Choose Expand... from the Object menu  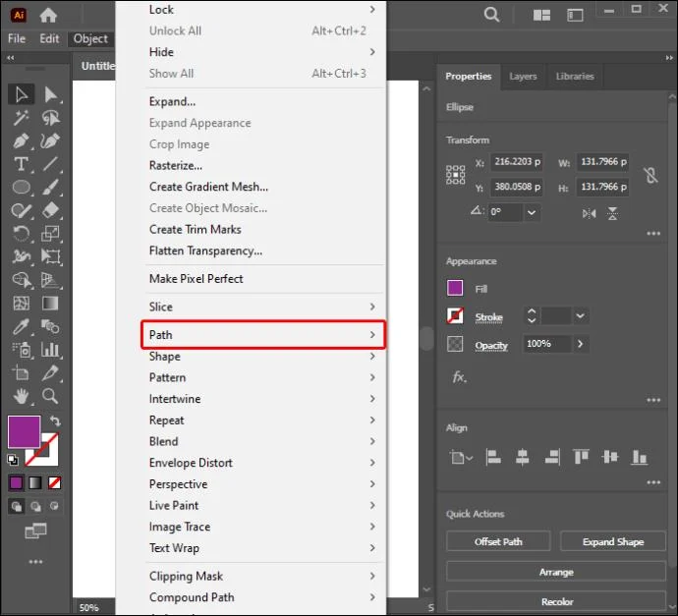coord(172,101)
